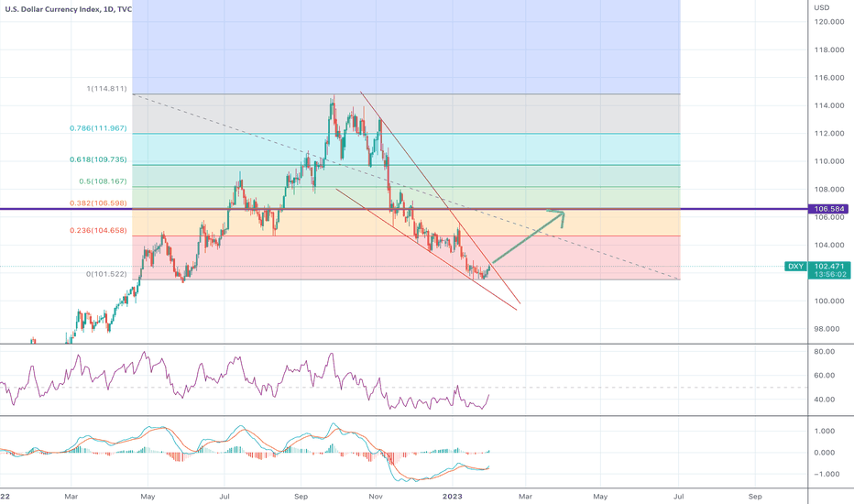854x504 pixels.
Task: Click the Nov label on time axis
Action: click(x=376, y=497)
